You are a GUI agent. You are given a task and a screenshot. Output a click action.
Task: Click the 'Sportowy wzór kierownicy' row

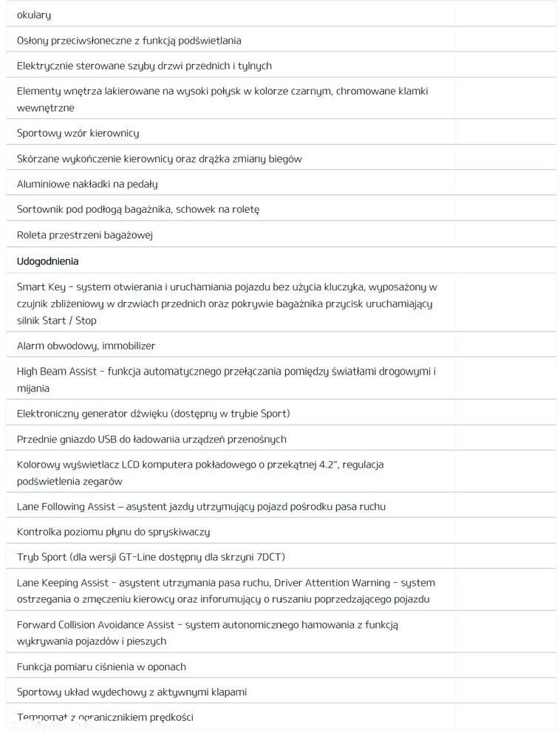coord(78,133)
